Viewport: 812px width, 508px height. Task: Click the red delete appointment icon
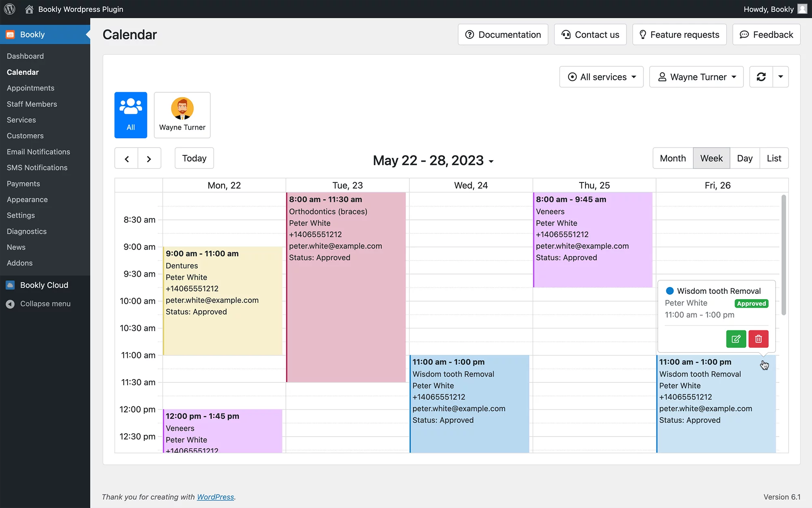(758, 339)
